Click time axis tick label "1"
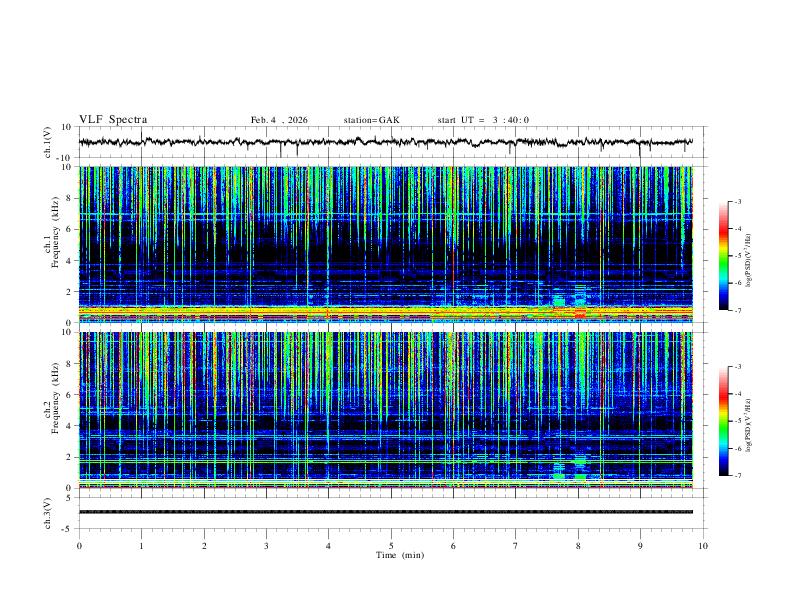 141,546
